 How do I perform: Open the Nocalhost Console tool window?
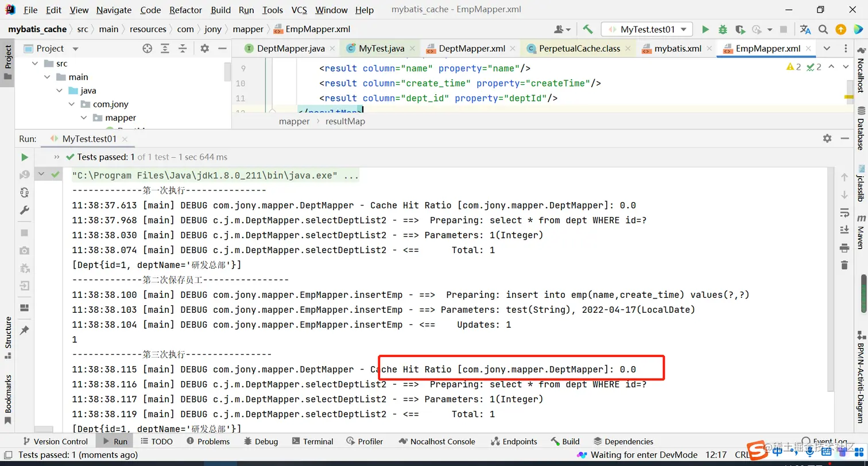tap(436, 441)
